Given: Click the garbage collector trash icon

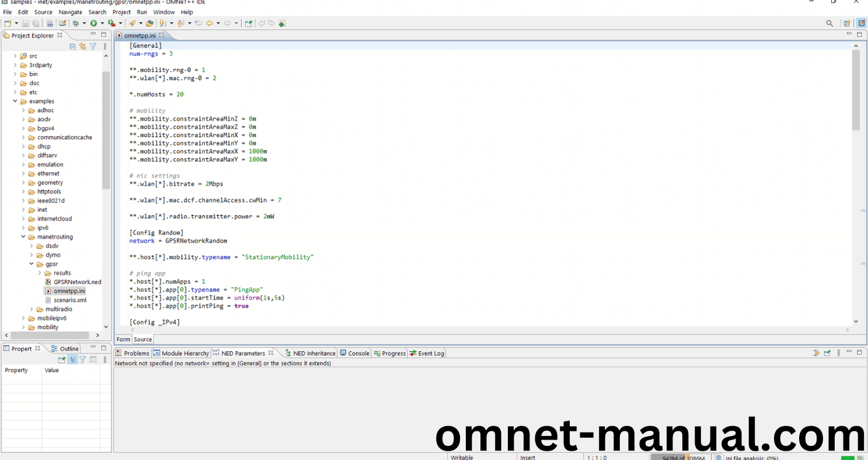Looking at the screenshot, I should tap(719, 458).
